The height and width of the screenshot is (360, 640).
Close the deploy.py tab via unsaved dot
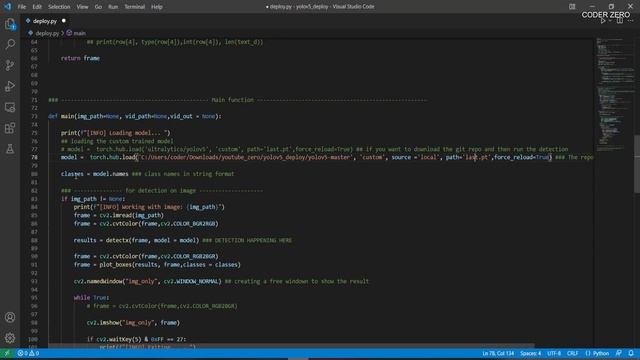point(64,21)
